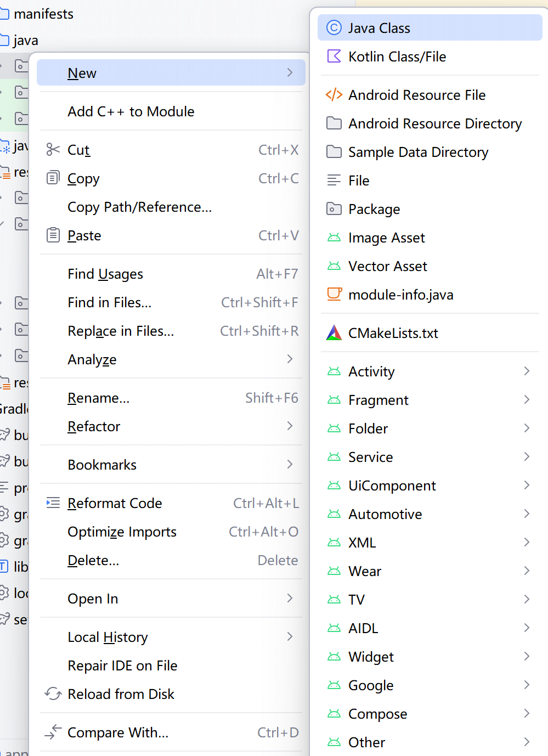Screen dimensions: 548x756
Task: Click the Java Class icon
Action: pos(334,28)
